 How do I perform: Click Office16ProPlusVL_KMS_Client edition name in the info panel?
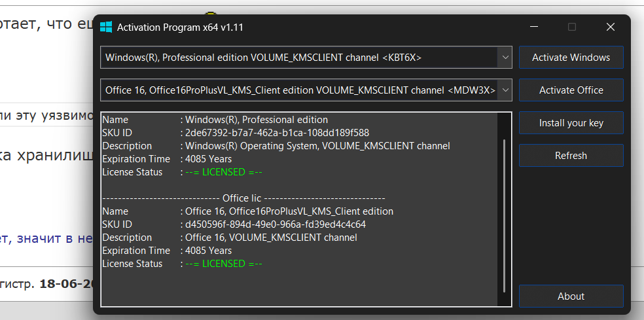289,211
